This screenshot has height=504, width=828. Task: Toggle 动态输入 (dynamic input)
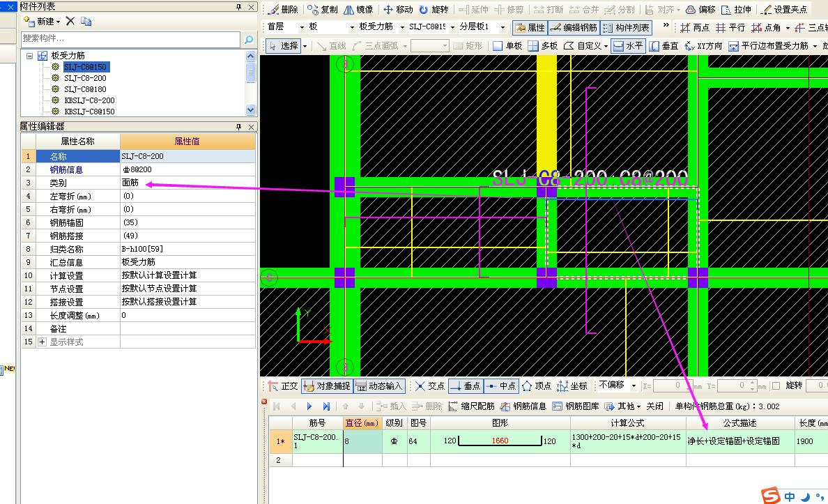tap(379, 386)
